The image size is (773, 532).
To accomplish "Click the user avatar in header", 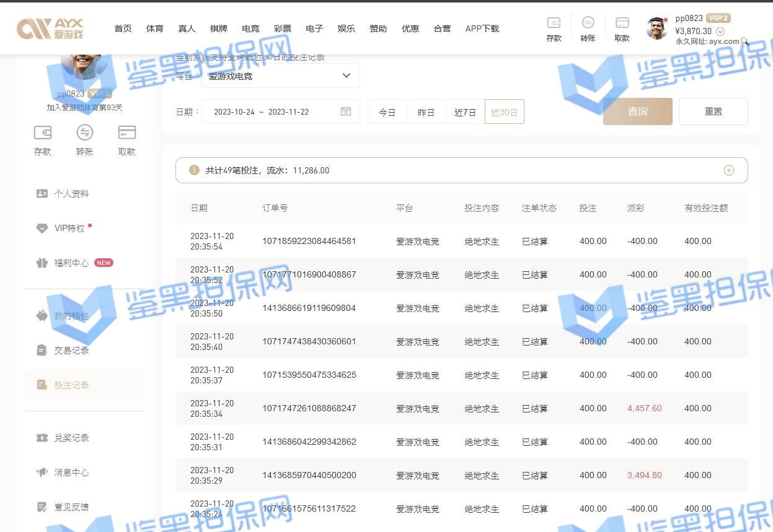I will [x=656, y=28].
